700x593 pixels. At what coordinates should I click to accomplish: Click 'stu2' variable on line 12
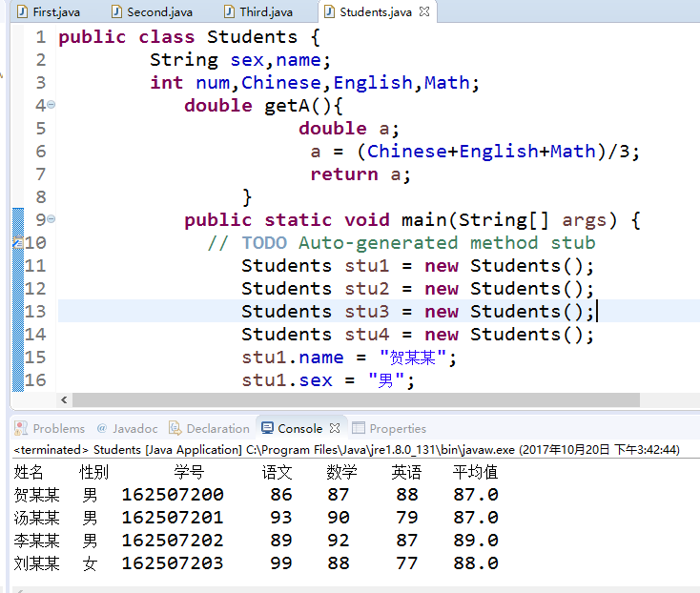[367, 289]
